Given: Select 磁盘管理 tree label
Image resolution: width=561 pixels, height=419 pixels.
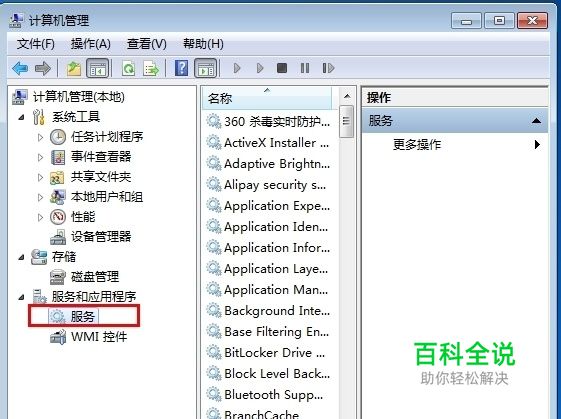Looking at the screenshot, I should [95, 277].
